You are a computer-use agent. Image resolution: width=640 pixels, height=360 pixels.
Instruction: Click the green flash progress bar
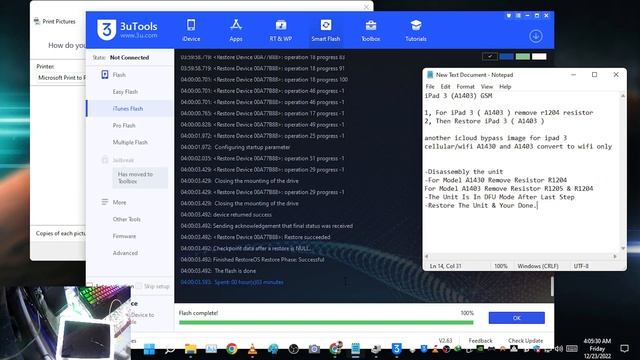tap(326, 322)
